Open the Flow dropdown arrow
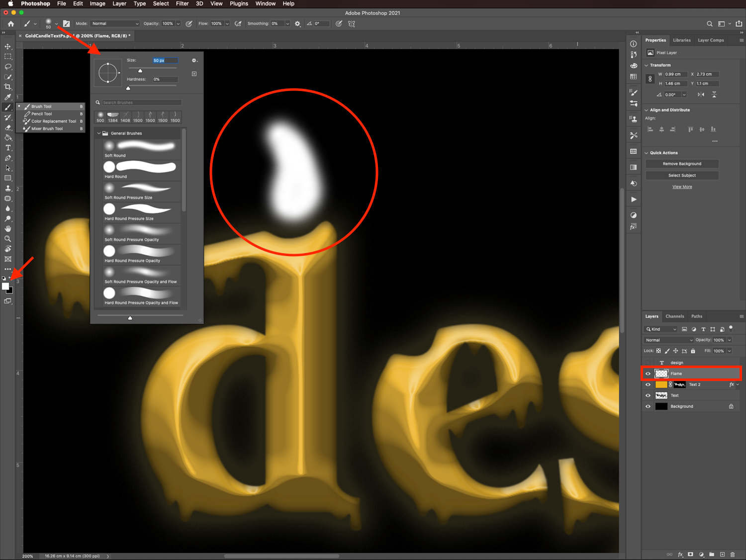The image size is (746, 560). pos(227,23)
